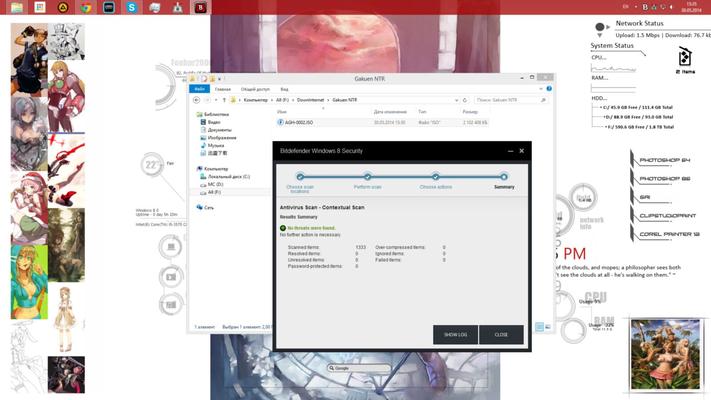Click the Perform scan step circle
Screen dimensions: 711x400
click(367, 176)
